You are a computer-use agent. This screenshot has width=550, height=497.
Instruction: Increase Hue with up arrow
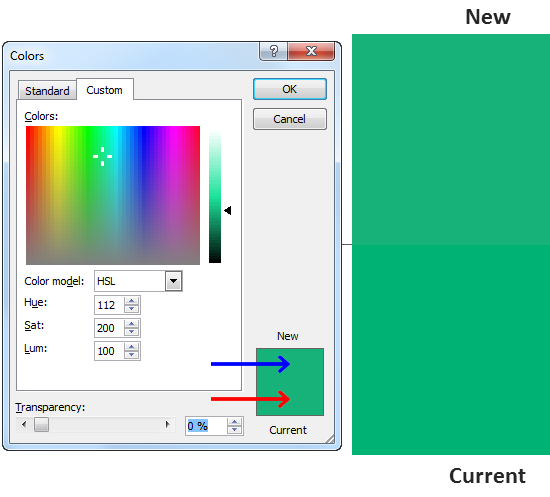coord(132,301)
